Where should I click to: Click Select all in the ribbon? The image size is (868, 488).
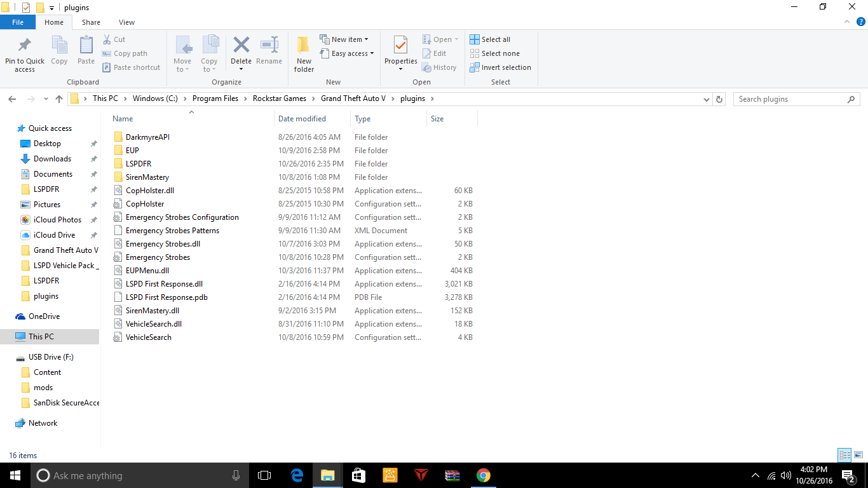coord(490,39)
